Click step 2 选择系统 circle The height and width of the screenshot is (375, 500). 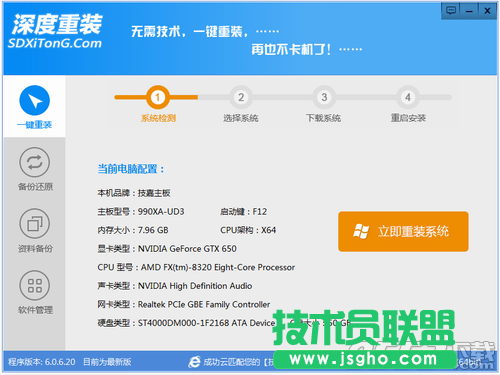point(241,97)
